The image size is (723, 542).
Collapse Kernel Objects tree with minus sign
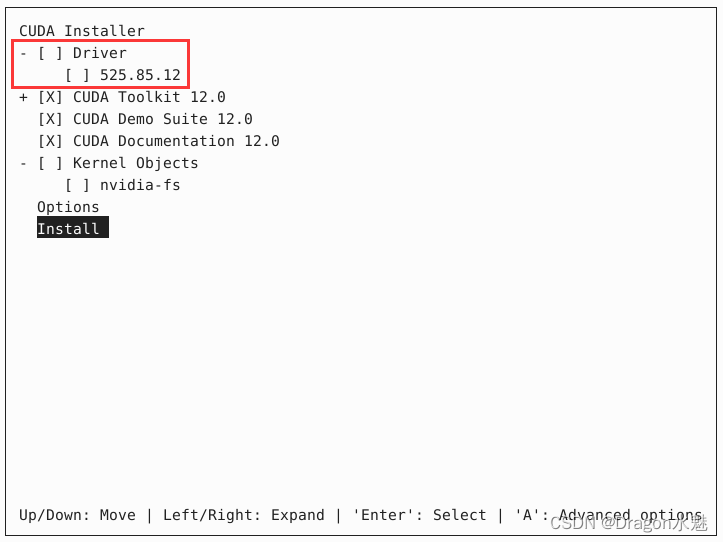pos(23,164)
